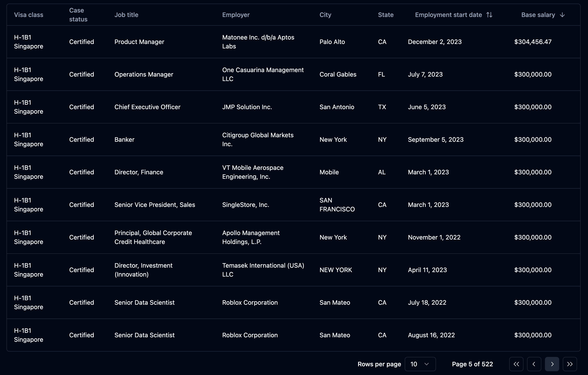Screen dimensions: 588x375
Task: Click the TX state cell
Action: coord(382,107)
